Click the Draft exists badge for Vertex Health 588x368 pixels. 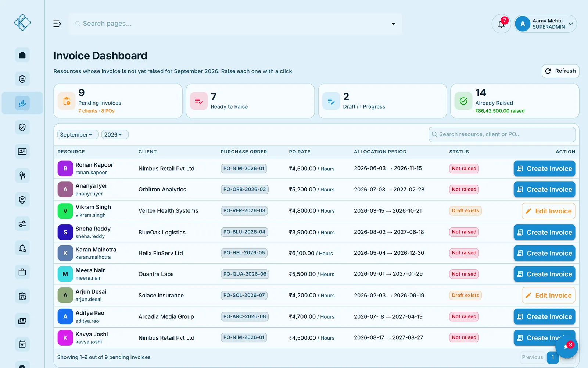tap(465, 211)
